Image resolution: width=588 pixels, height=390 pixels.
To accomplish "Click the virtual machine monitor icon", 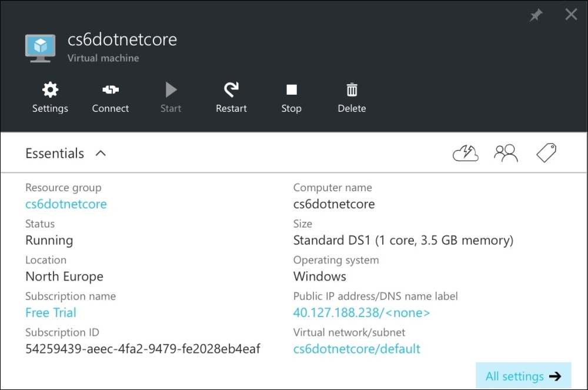I will [x=40, y=48].
